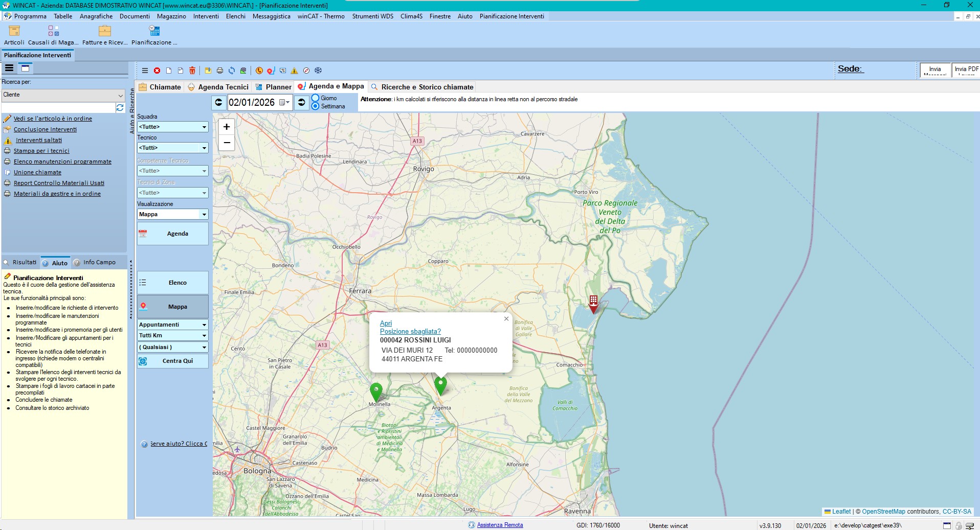The width and height of the screenshot is (980, 530).
Task: Open the Magazzino menu
Action: point(171,16)
